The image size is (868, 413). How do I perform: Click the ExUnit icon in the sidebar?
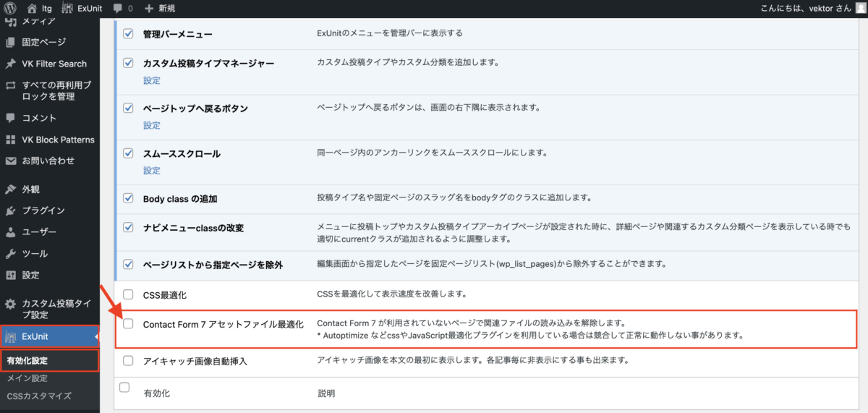11,336
